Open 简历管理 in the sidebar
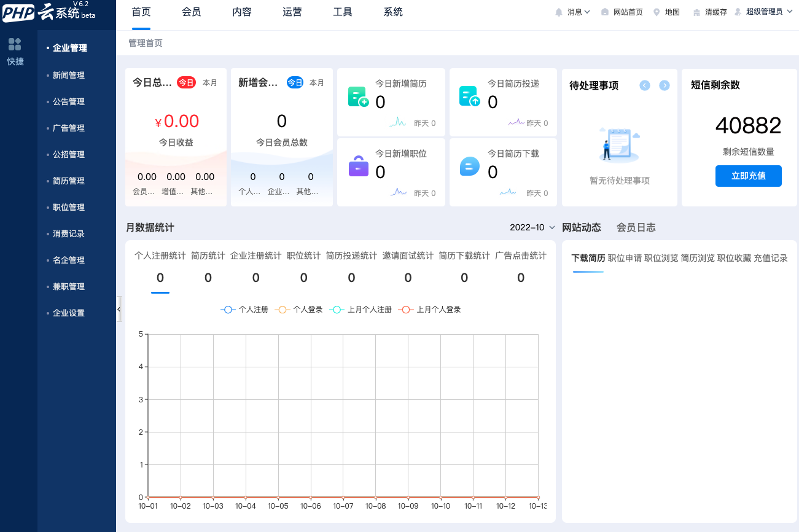This screenshot has height=532, width=799. tap(69, 181)
